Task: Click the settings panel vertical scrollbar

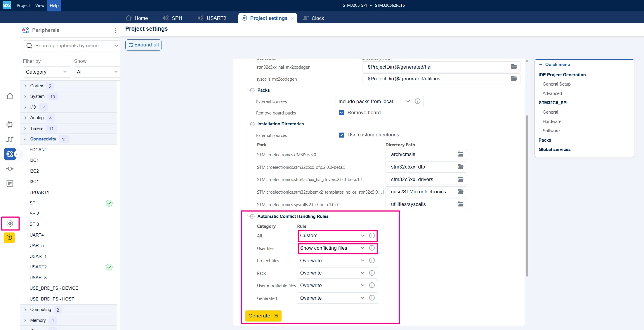Action: (x=527, y=196)
